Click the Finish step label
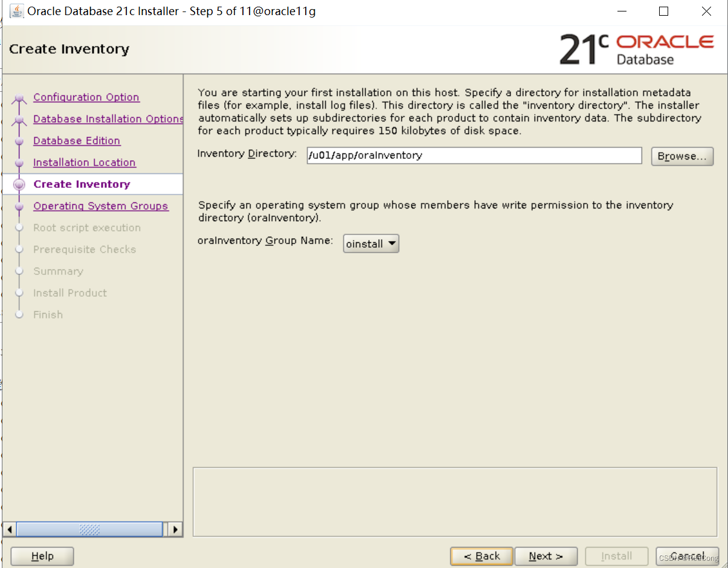The image size is (728, 568). coord(48,315)
